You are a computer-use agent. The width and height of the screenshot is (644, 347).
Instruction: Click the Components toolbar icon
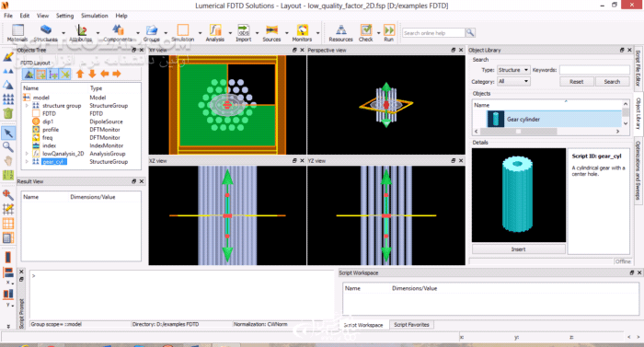118,30
